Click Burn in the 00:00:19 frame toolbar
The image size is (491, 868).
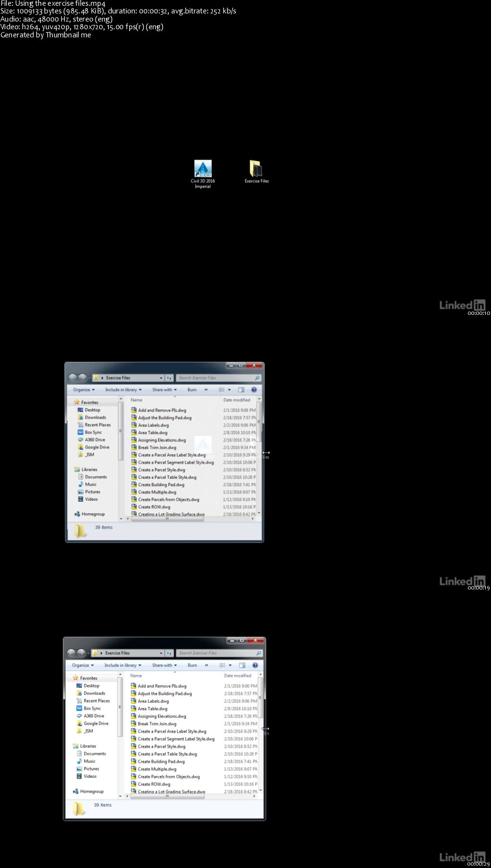192,390
